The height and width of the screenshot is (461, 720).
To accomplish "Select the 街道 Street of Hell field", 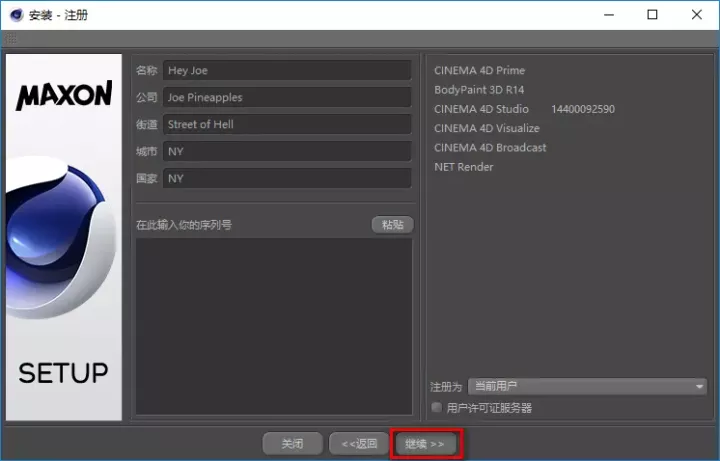I will pos(287,124).
